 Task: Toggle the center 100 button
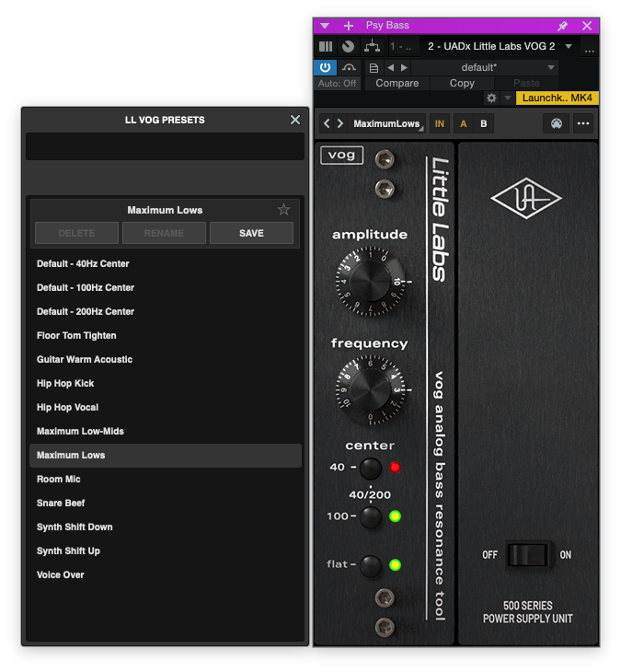371,516
